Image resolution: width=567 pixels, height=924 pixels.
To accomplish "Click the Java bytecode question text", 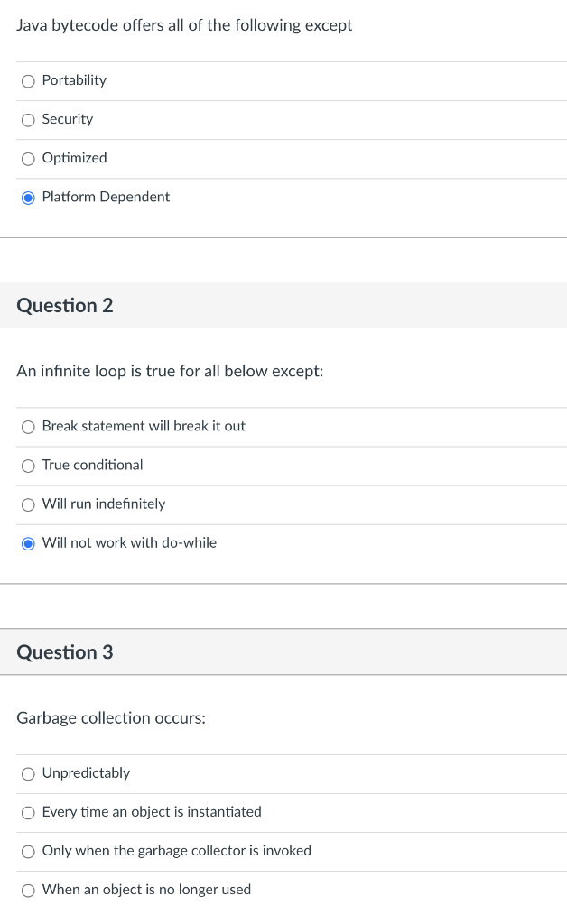I will pos(184,25).
